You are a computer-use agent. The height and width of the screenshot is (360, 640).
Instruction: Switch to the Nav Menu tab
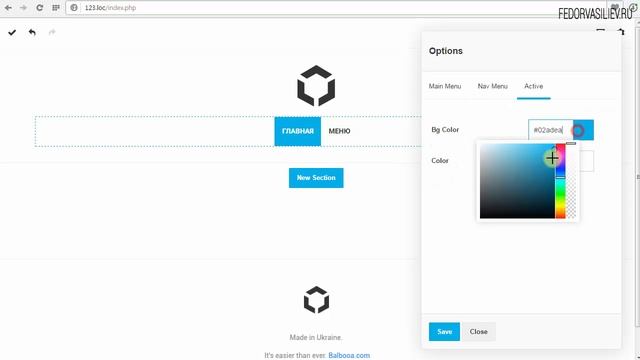point(493,86)
